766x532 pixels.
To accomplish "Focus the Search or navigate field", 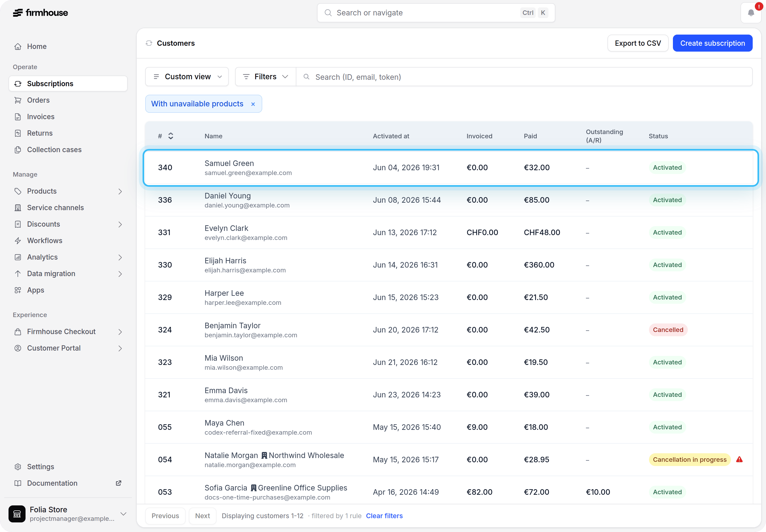I will tap(436, 13).
